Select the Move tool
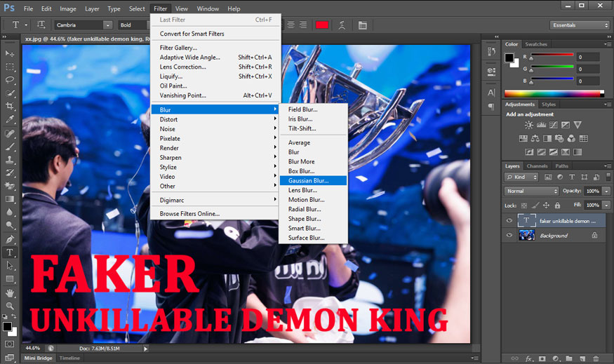 coord(10,53)
